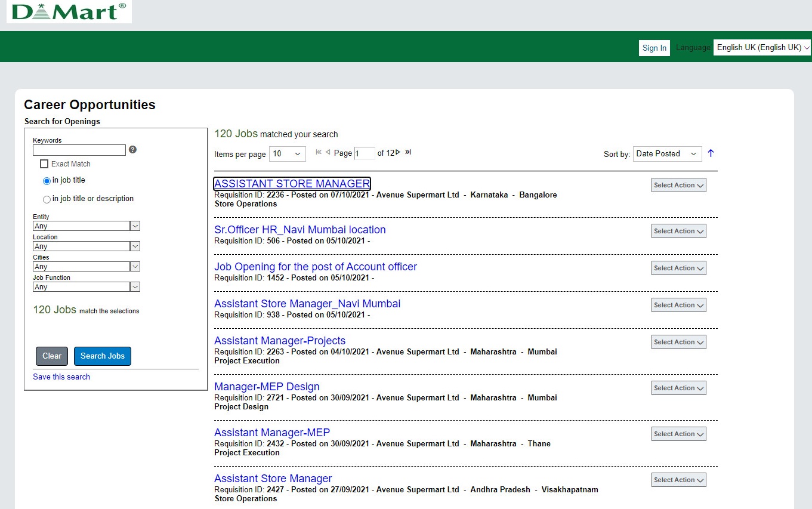The width and height of the screenshot is (812, 509).
Task: Select the 'in job title' radio button
Action: [x=47, y=181]
